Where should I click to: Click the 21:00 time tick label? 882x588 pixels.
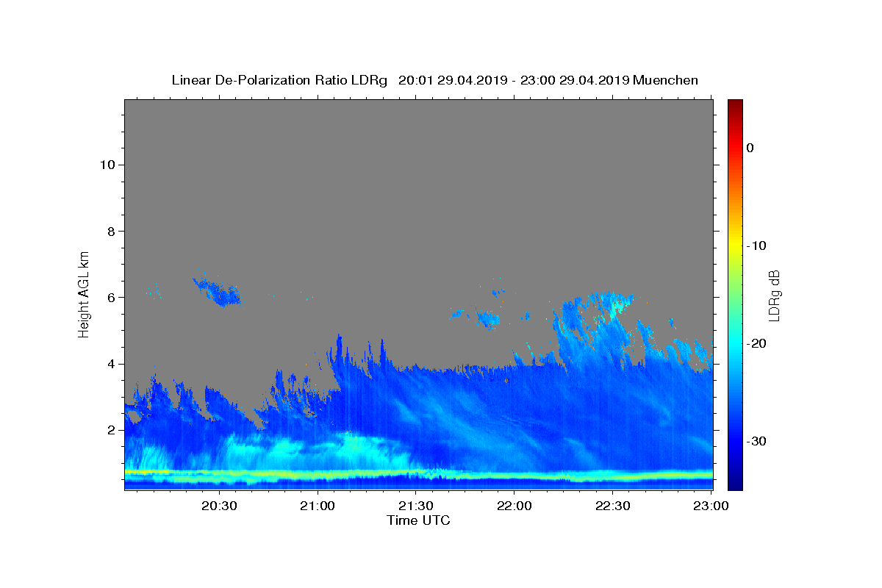(x=318, y=506)
